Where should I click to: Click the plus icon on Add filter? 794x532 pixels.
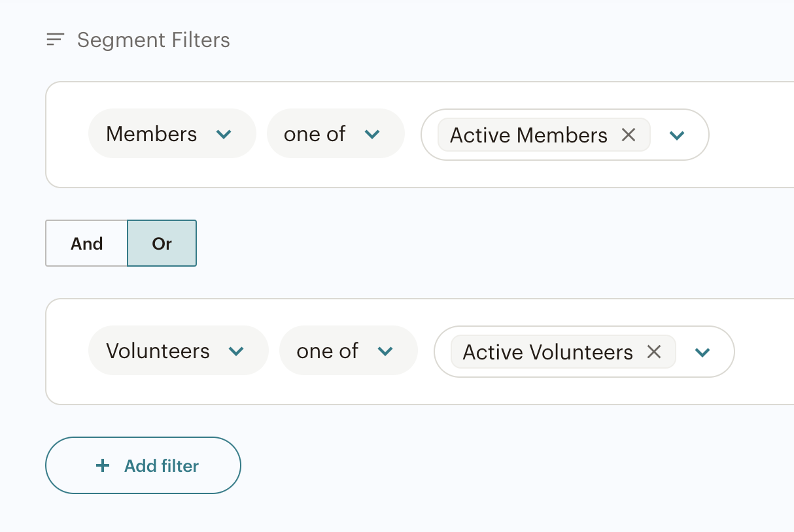point(102,465)
